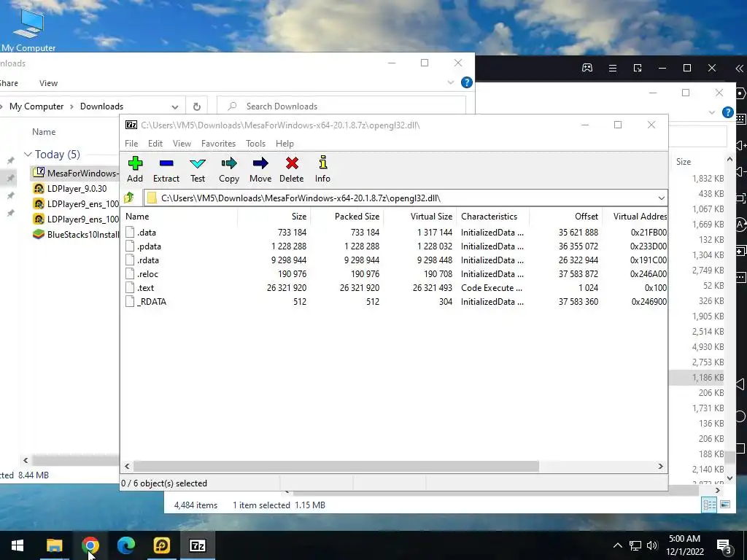Select the MesaForWindows archive in Downloads

(x=76, y=173)
